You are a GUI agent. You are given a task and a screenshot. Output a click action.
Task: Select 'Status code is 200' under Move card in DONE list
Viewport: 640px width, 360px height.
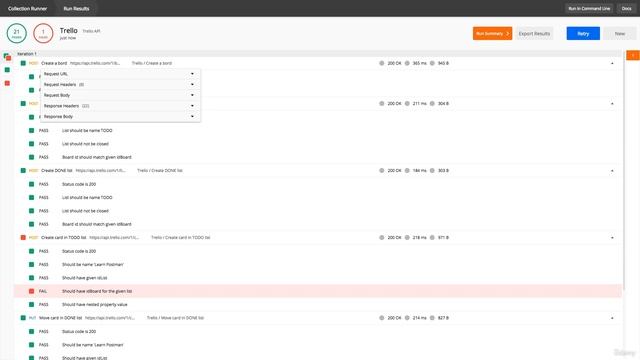[79, 331]
